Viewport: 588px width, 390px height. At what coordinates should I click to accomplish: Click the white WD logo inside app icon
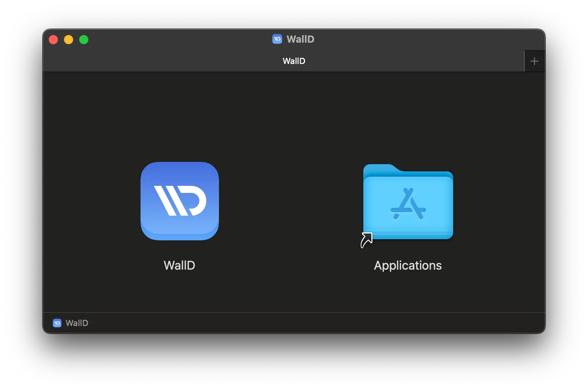pos(180,200)
